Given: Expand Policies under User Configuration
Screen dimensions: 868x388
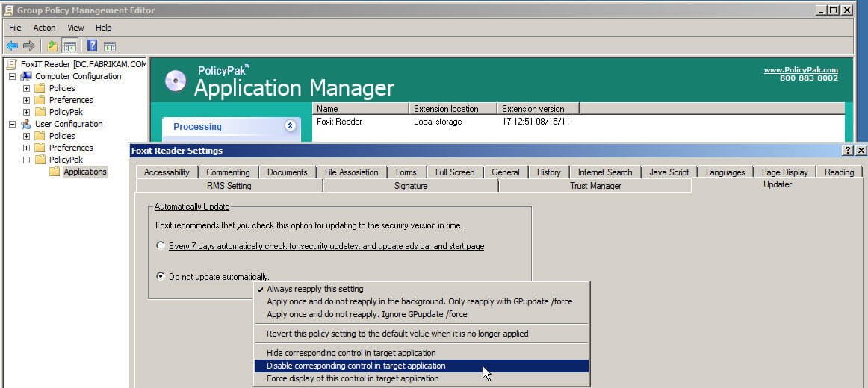Looking at the screenshot, I should tap(26, 136).
